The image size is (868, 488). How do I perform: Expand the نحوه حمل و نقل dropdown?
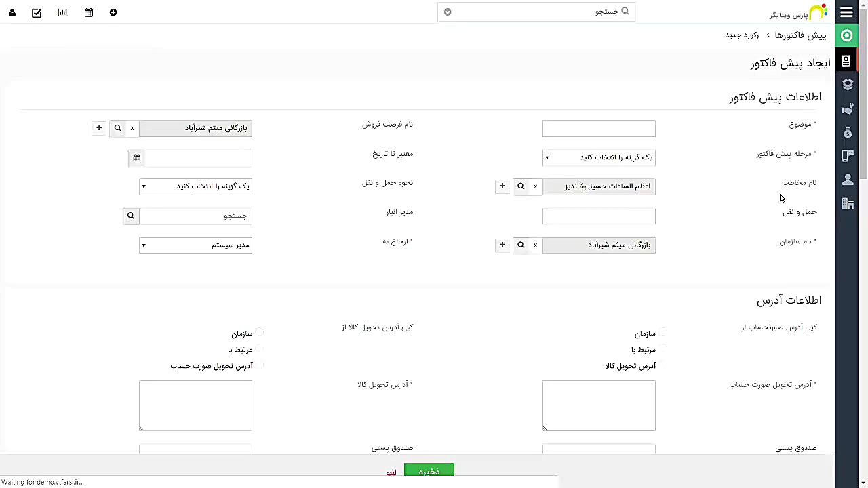tap(195, 186)
